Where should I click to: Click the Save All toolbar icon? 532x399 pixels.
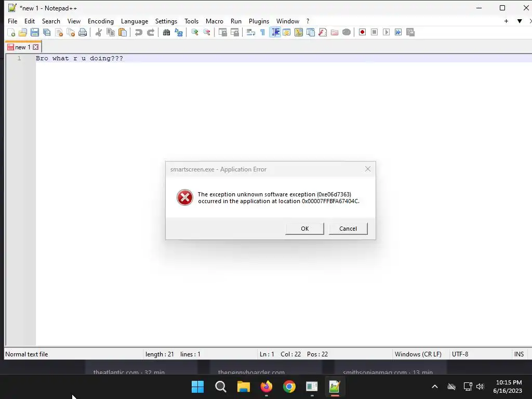click(47, 32)
